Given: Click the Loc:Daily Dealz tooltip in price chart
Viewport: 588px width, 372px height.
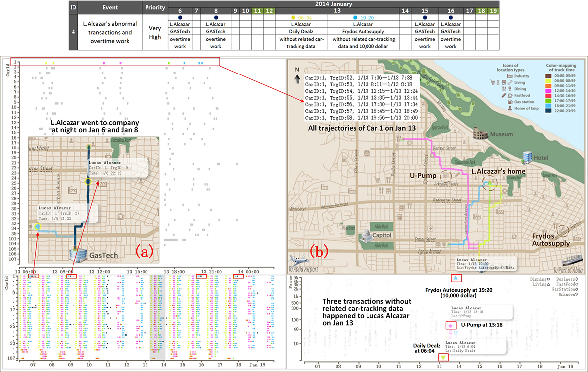Looking at the screenshot, I should [x=475, y=347].
